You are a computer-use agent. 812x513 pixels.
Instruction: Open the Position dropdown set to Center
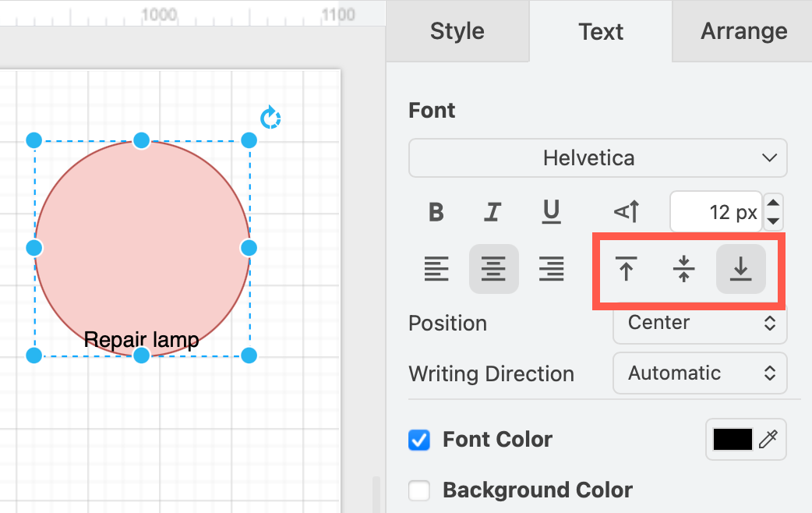(700, 323)
